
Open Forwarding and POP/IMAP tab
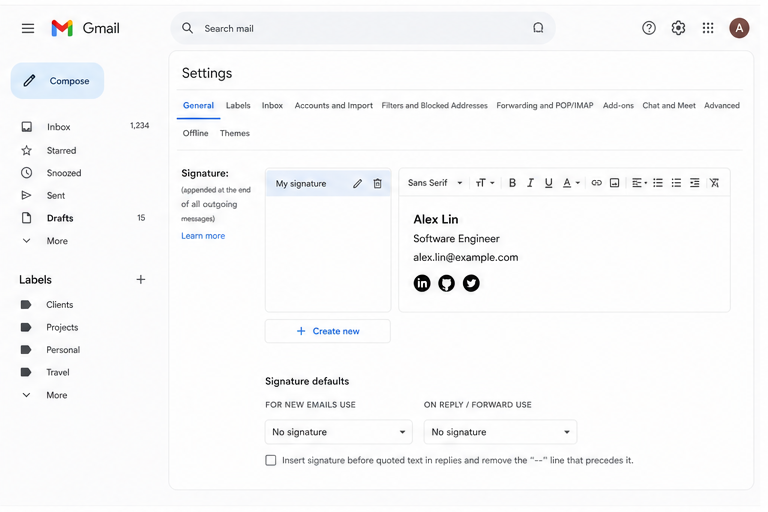(545, 105)
